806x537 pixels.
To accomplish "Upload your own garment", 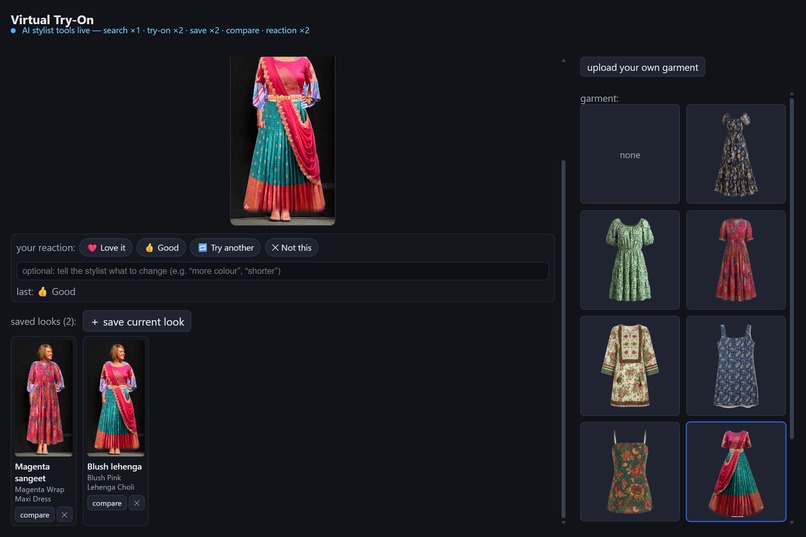I will (x=643, y=67).
